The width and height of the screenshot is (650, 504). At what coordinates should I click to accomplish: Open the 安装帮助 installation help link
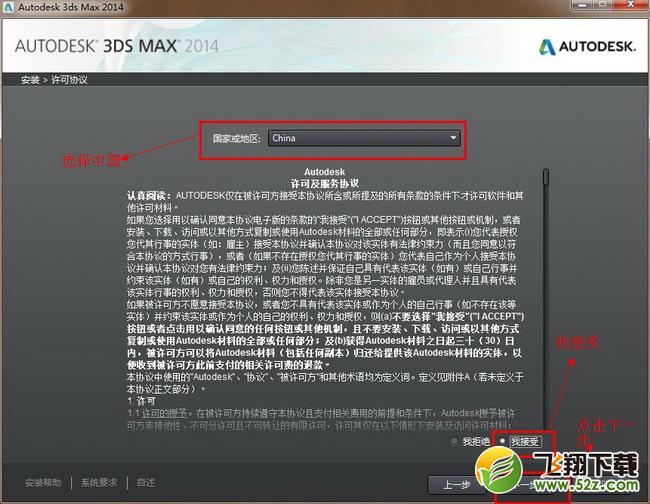tap(43, 483)
